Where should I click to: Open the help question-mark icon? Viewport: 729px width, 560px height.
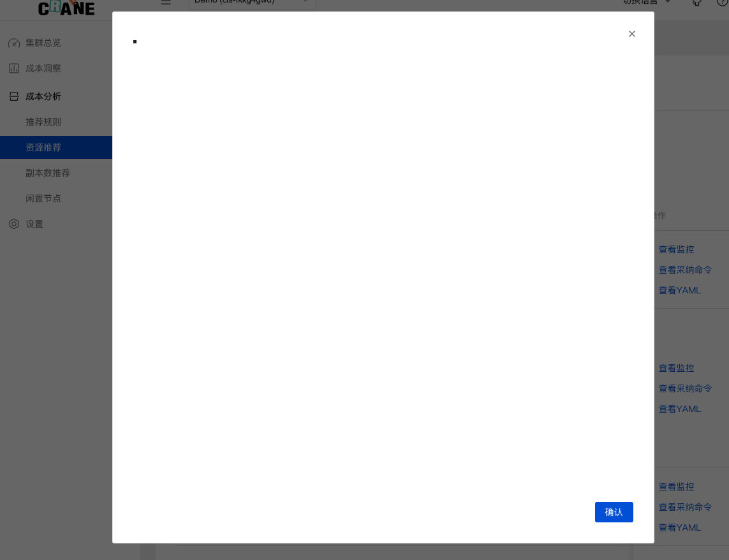(721, 3)
